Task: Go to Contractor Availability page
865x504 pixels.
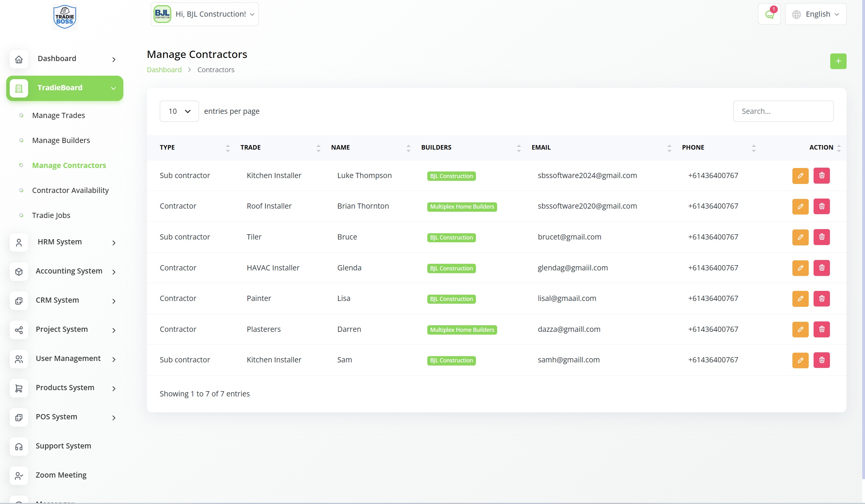Action: tap(70, 190)
